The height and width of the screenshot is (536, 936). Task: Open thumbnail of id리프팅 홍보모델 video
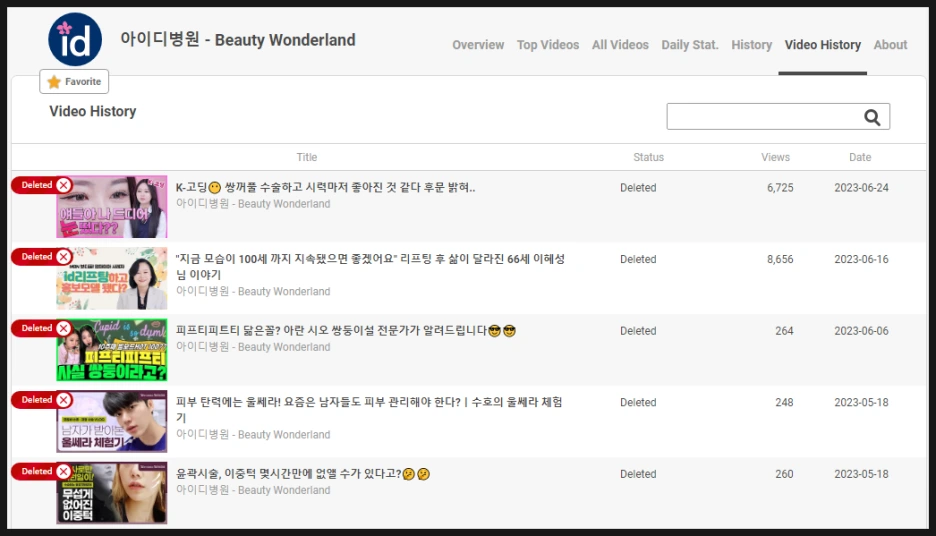(x=112, y=278)
